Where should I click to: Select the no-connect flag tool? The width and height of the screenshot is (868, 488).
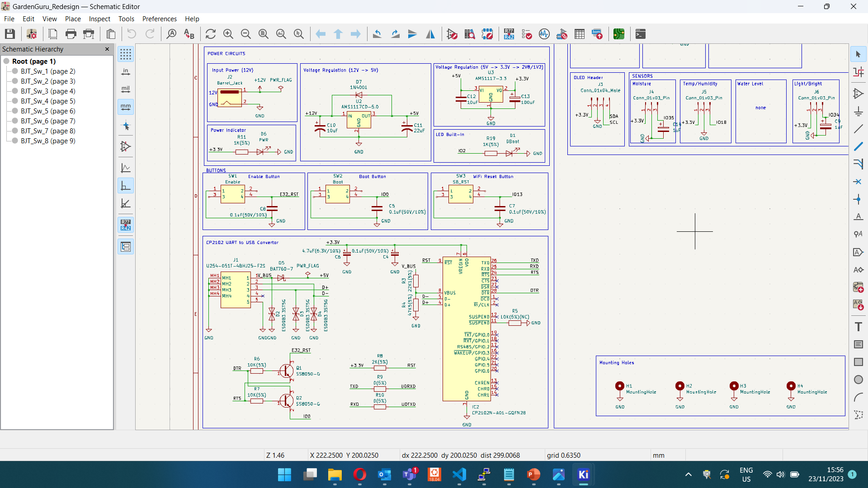pos(858,182)
